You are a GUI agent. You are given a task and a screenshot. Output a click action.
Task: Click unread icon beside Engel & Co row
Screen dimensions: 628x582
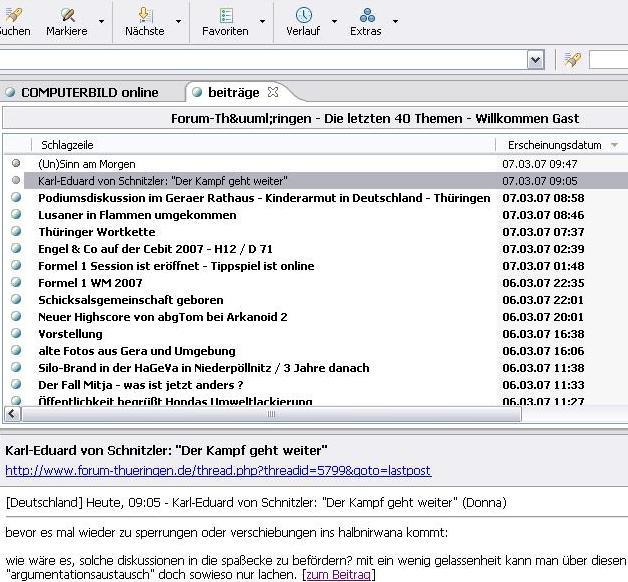pyautogui.click(x=16, y=248)
